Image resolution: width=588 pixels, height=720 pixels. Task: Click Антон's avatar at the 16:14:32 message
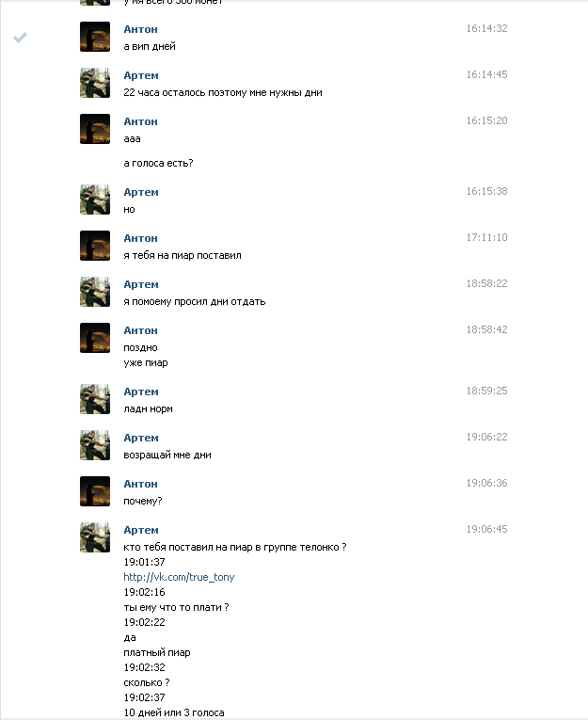tap(95, 37)
